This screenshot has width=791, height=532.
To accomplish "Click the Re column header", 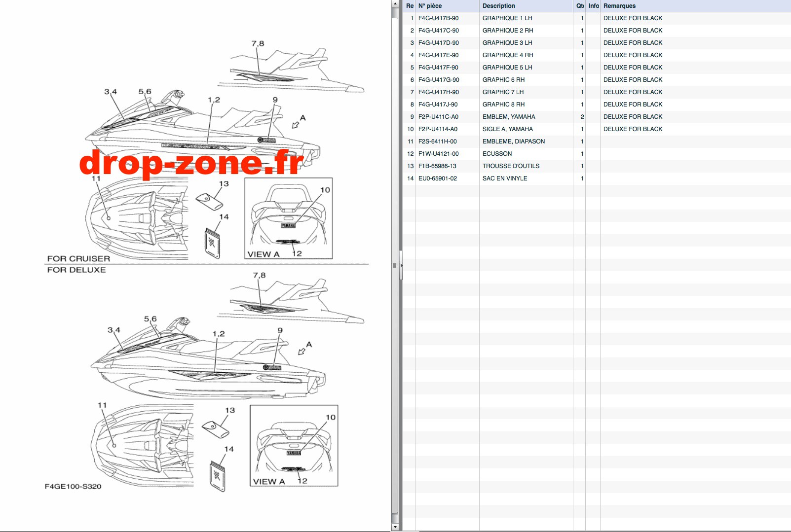I will [x=410, y=6].
